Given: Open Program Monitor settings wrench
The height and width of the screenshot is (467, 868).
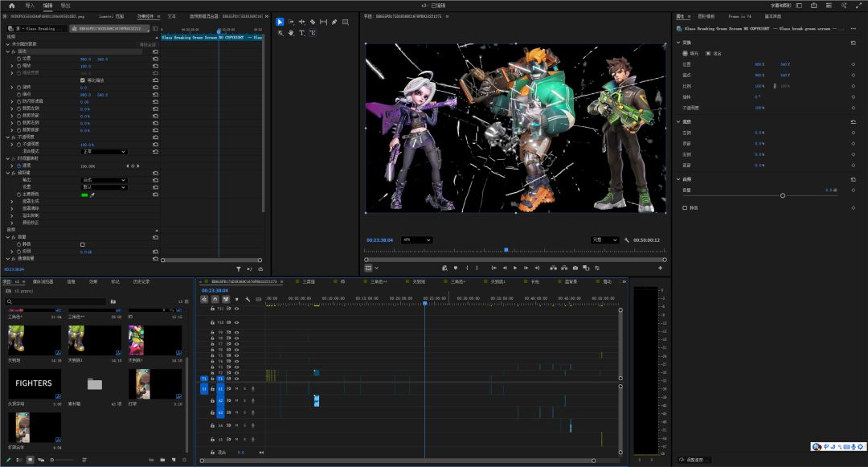Looking at the screenshot, I should (x=627, y=240).
